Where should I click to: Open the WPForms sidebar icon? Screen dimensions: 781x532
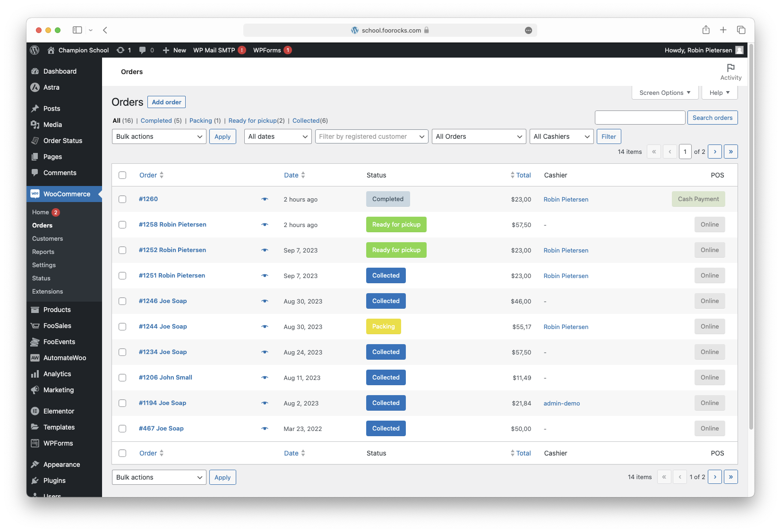tap(35, 443)
